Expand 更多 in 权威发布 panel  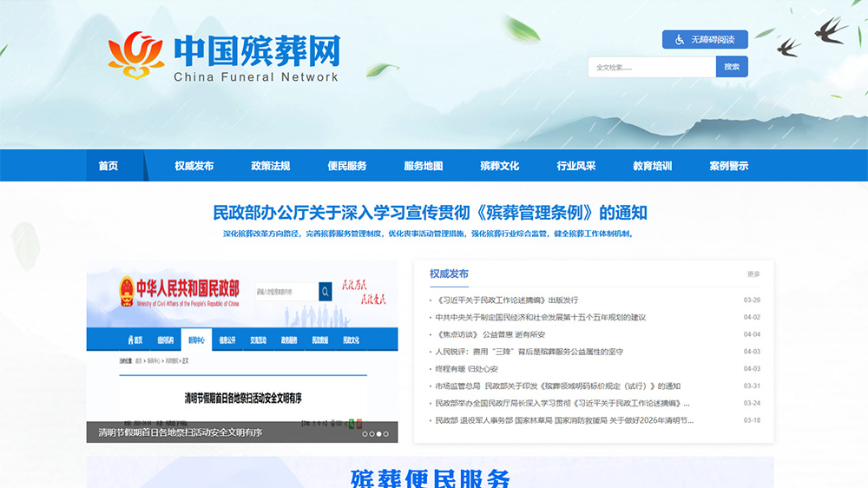coord(753,274)
